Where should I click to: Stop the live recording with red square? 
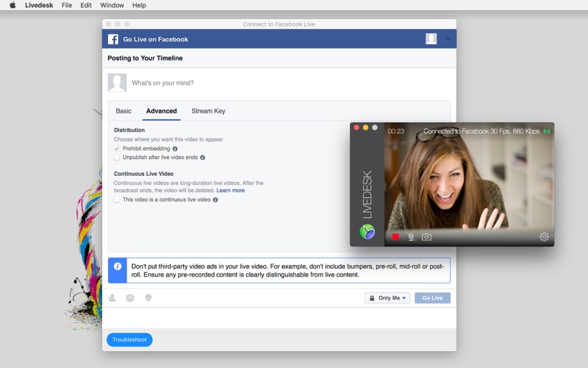[x=395, y=237]
